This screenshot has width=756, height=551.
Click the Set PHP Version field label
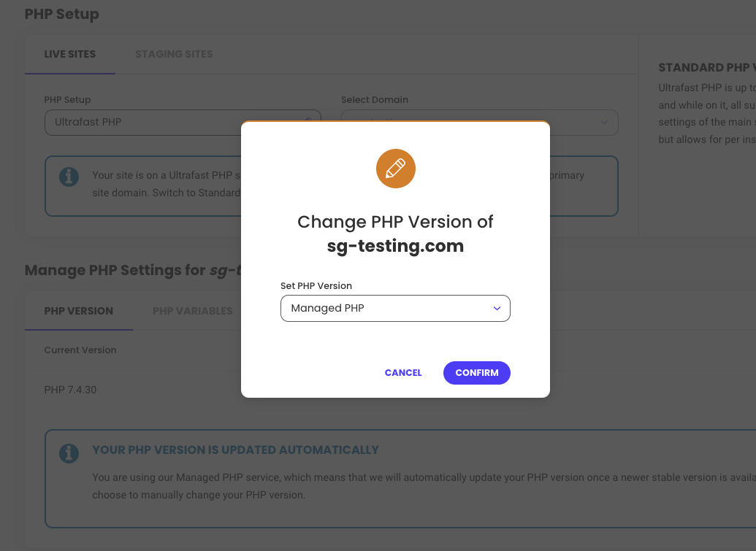pos(316,286)
